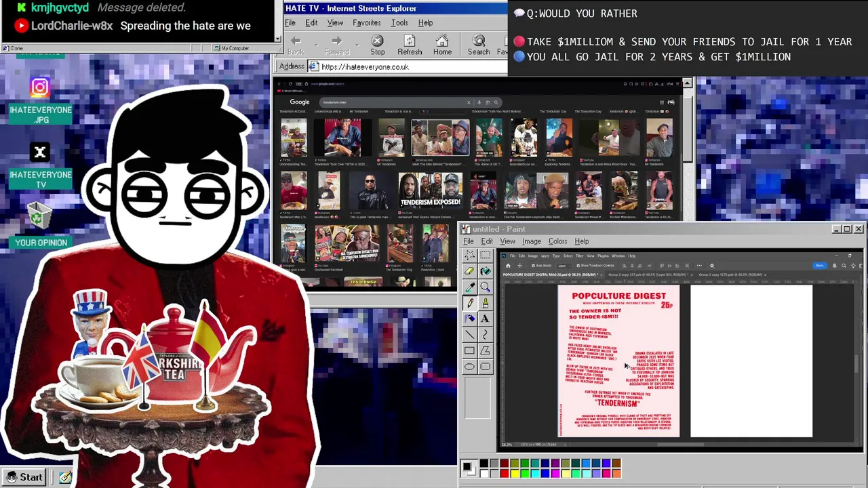Click the Photoshop home icon
Image resolution: width=868 pixels, height=488 pixels.
(x=508, y=266)
